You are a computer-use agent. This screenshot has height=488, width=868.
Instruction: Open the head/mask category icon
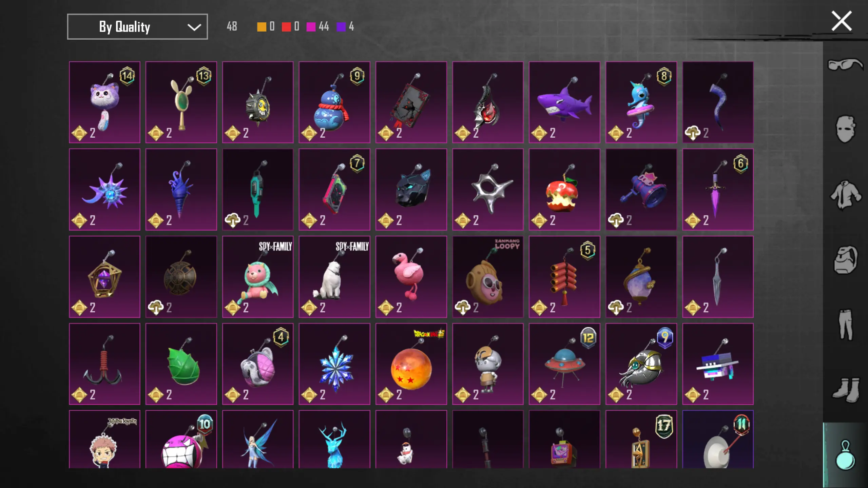click(x=845, y=129)
